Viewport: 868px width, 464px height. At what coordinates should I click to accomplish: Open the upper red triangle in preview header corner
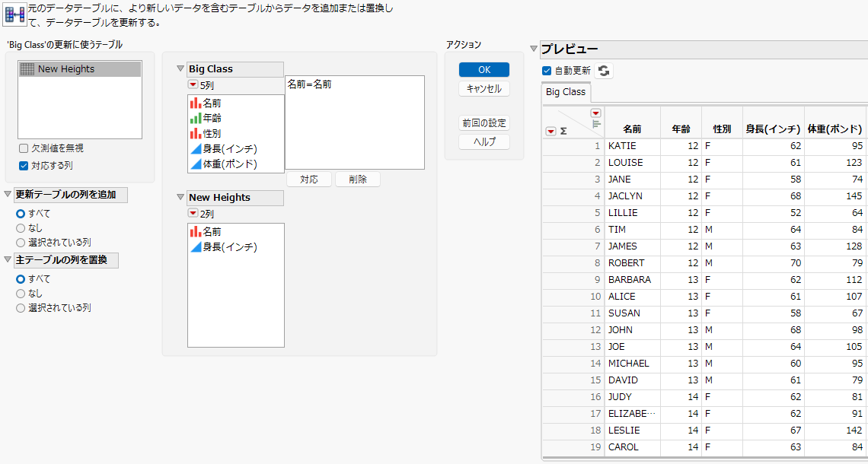[596, 113]
